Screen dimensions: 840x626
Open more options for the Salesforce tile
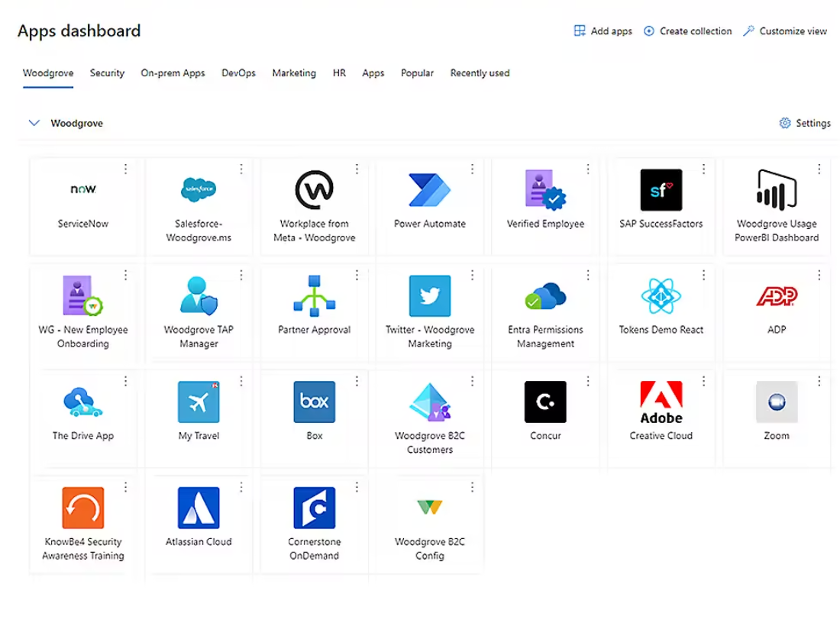(x=241, y=169)
